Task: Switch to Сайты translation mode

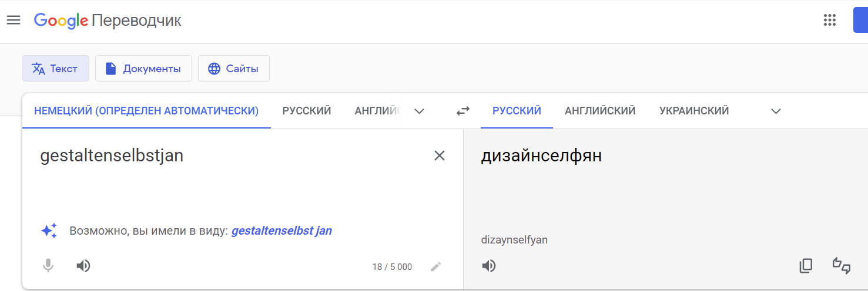Action: 233,69
